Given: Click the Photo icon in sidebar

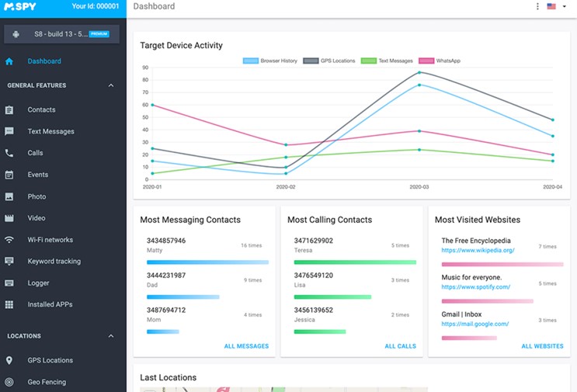Looking at the screenshot, I should click(9, 197).
